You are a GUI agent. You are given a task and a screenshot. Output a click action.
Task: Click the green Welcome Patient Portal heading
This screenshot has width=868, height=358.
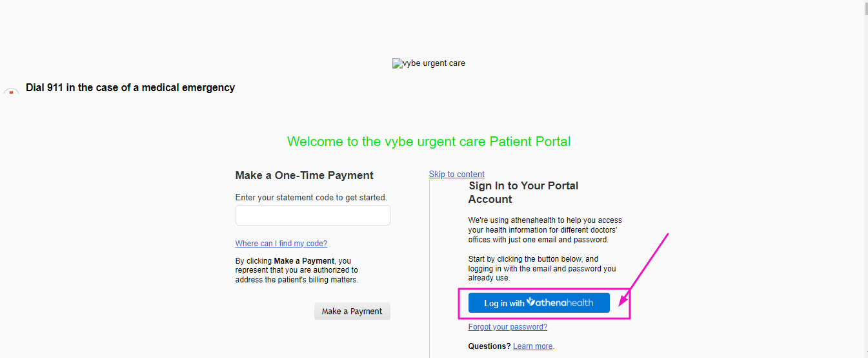coord(429,142)
